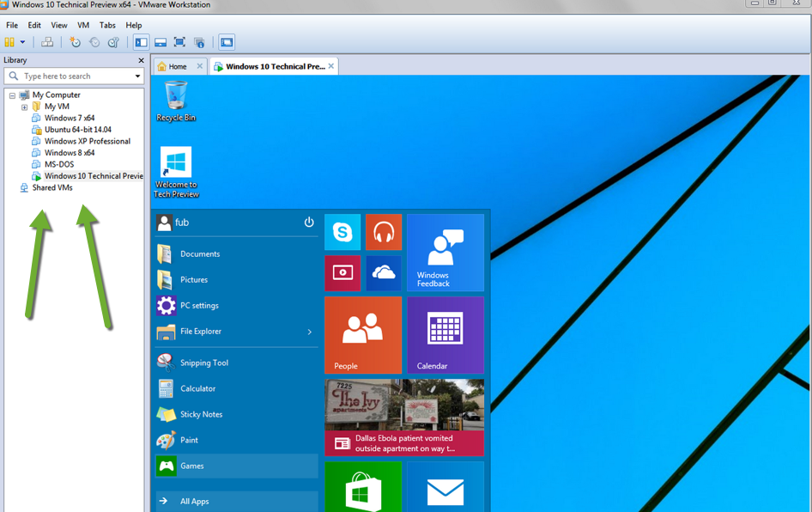Select the Windows 7 x64 virtual machine
Screen dimensions: 812x512
[70, 118]
